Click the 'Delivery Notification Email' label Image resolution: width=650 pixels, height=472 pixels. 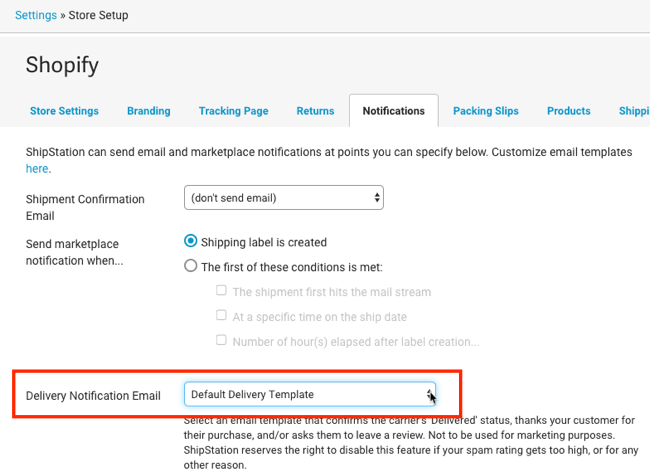click(x=93, y=396)
